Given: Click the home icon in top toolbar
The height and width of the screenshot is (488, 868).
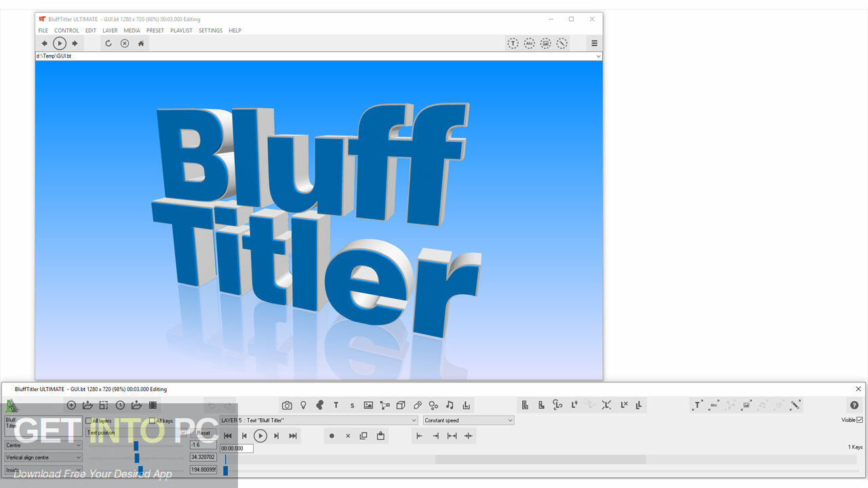Looking at the screenshot, I should point(141,43).
